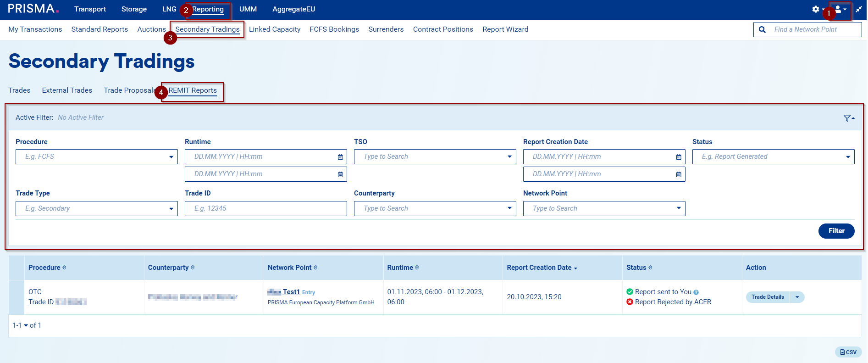Open the Linked Capacity menu item
The height and width of the screenshot is (363, 868).
coord(275,29)
